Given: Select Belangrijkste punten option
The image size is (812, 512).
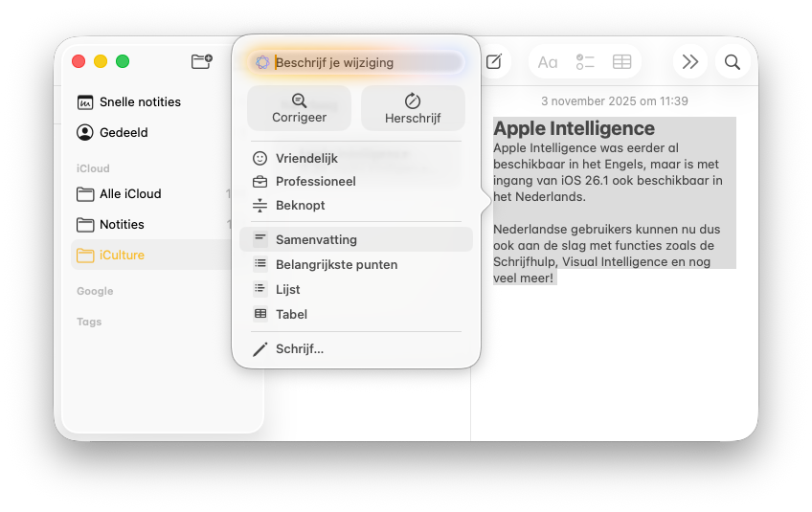Looking at the screenshot, I should (336, 265).
